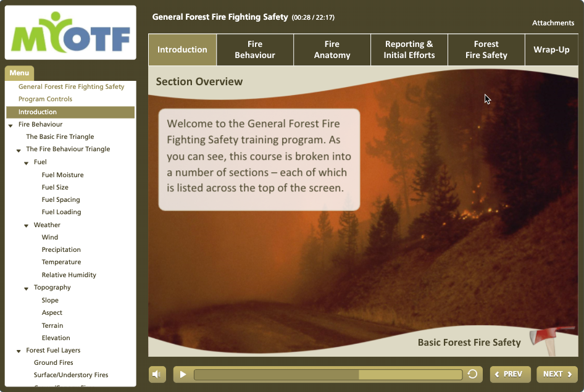Image resolution: width=584 pixels, height=392 pixels.
Task: Collapse the Weather subsection arrow
Action: (26, 226)
